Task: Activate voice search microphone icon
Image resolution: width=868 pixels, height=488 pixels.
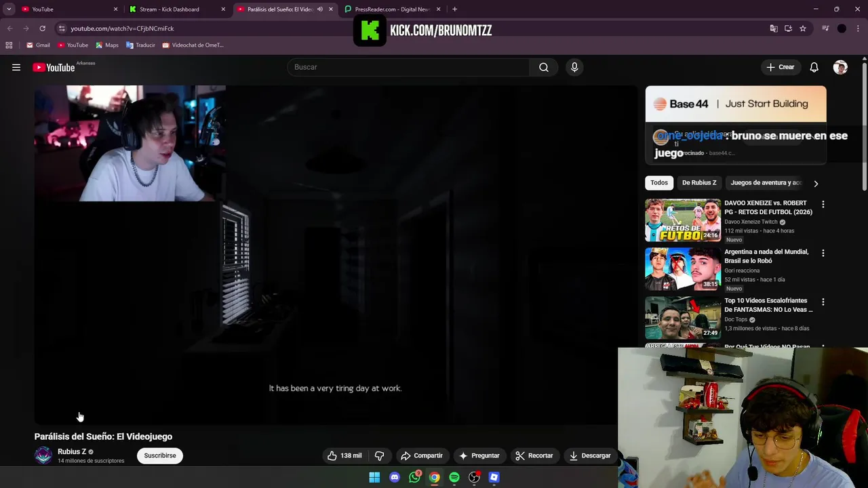Action: 574,67
